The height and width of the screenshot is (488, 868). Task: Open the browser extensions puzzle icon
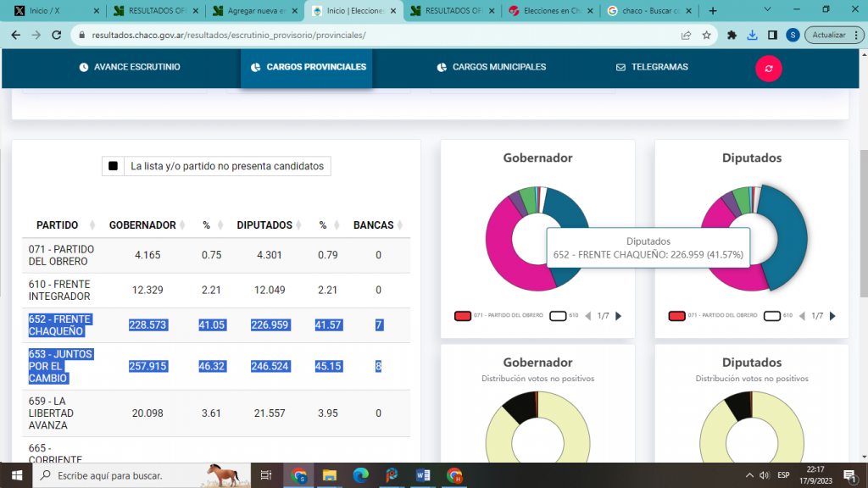[732, 36]
